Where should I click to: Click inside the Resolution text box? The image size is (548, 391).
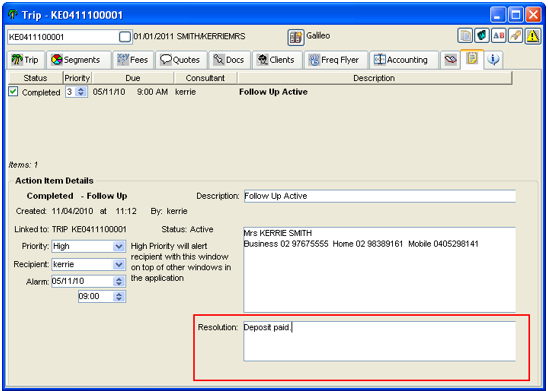click(x=379, y=341)
